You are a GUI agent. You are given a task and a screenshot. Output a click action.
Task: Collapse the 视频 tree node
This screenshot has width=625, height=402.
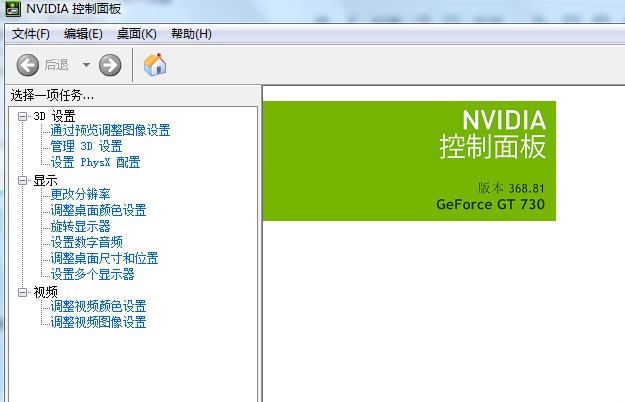23,292
